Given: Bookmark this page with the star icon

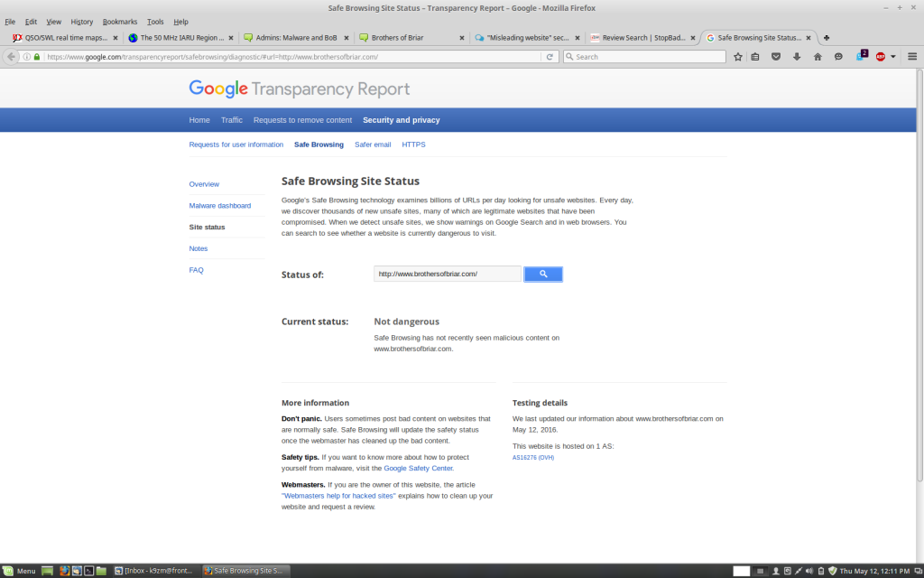Looking at the screenshot, I should click(738, 57).
